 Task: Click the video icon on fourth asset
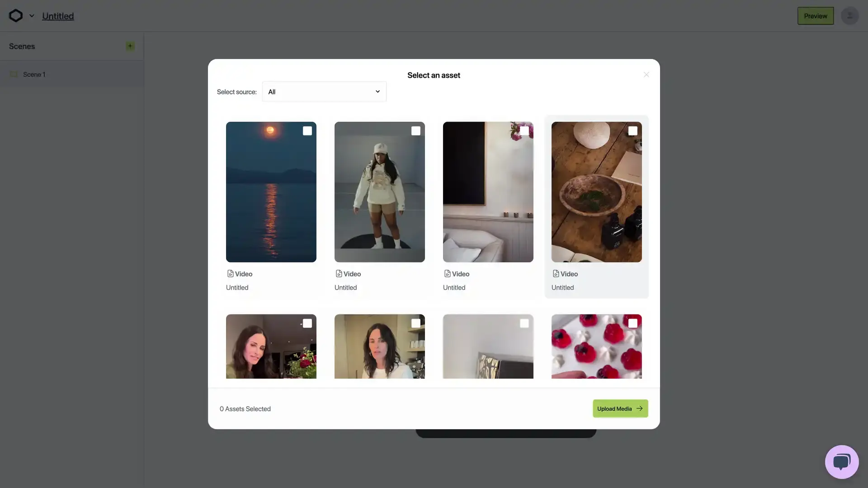point(555,273)
